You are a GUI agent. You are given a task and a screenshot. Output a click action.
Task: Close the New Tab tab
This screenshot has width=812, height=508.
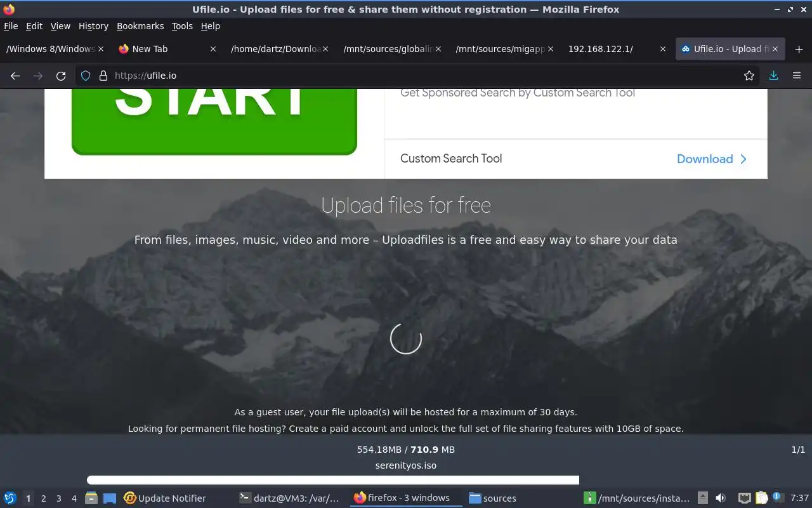click(x=213, y=49)
